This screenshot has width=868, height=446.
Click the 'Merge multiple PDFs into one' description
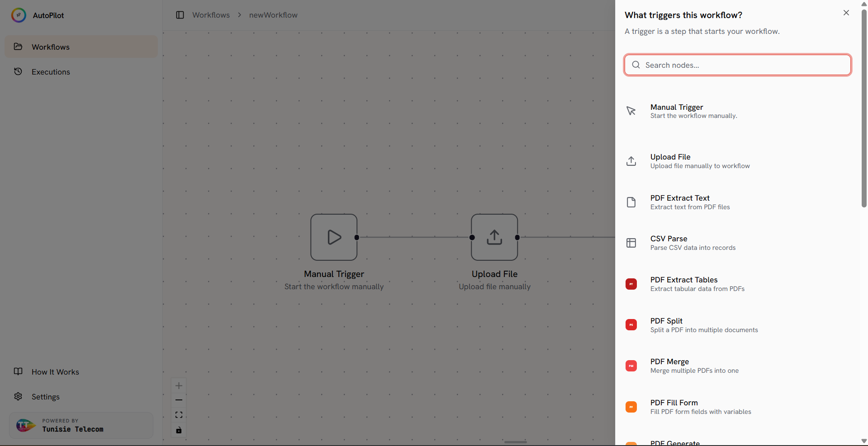point(694,371)
